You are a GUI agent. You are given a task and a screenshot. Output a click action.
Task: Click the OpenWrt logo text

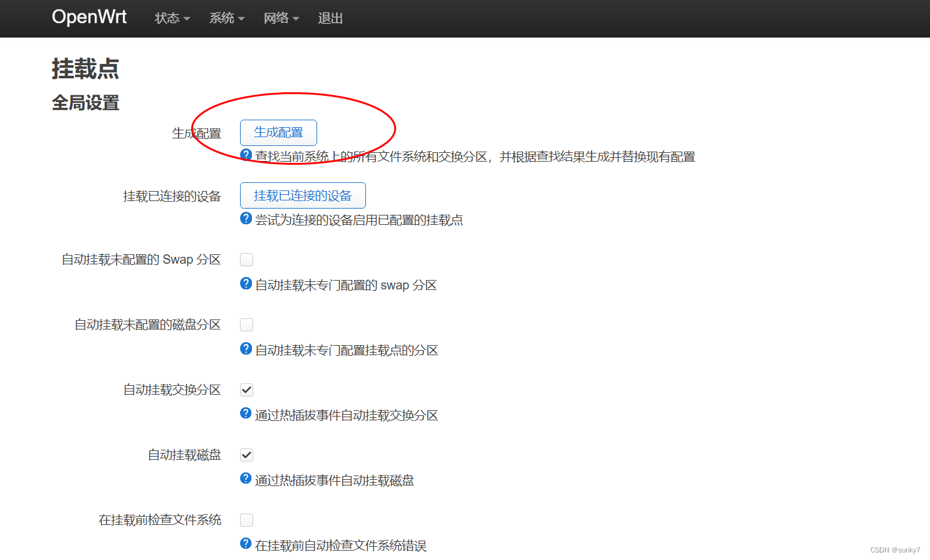89,17
